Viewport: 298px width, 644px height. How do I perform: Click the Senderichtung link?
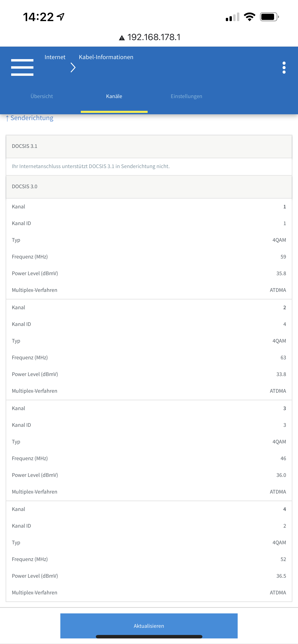click(29, 118)
